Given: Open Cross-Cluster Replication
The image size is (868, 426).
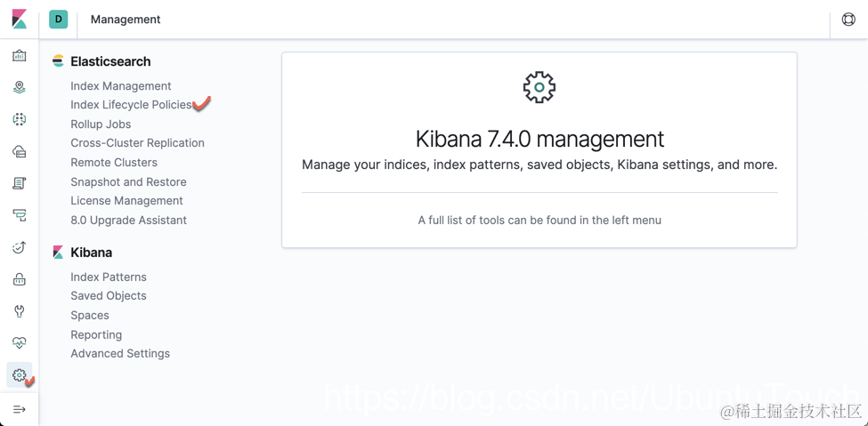Looking at the screenshot, I should pyautogui.click(x=137, y=142).
